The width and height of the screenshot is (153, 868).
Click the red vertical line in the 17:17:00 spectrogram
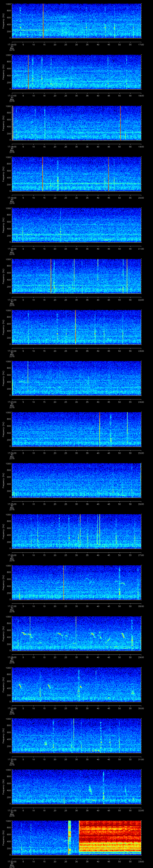29,72
